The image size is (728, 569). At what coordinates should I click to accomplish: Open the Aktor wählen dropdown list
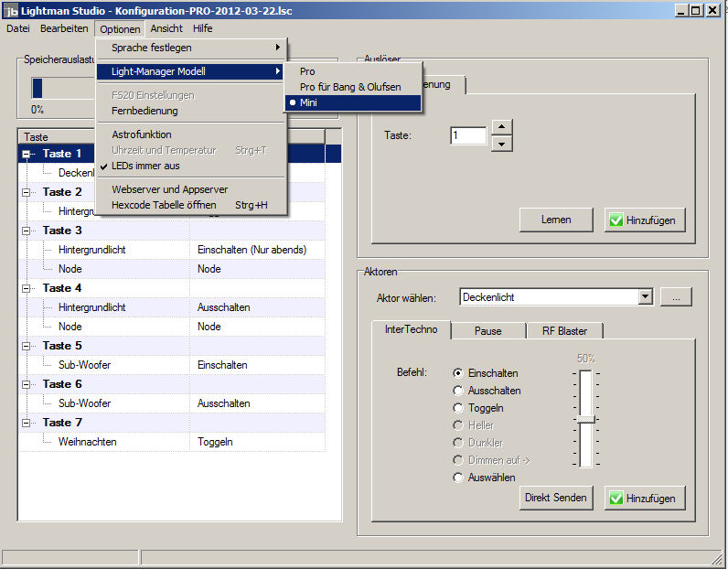click(645, 296)
